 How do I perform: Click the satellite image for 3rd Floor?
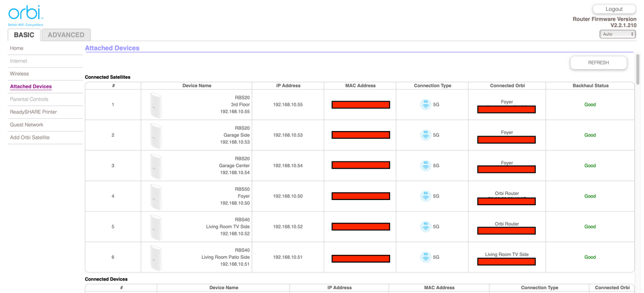(x=155, y=105)
